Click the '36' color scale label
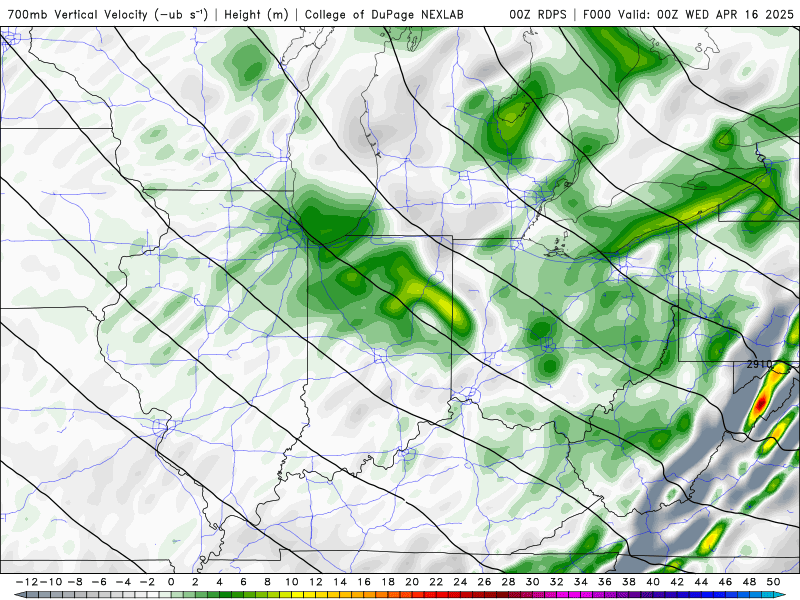This screenshot has height=600, width=800. pyautogui.click(x=605, y=582)
